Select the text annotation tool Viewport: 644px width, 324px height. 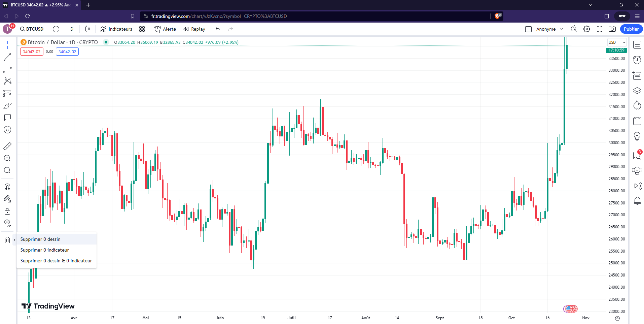coord(7,118)
